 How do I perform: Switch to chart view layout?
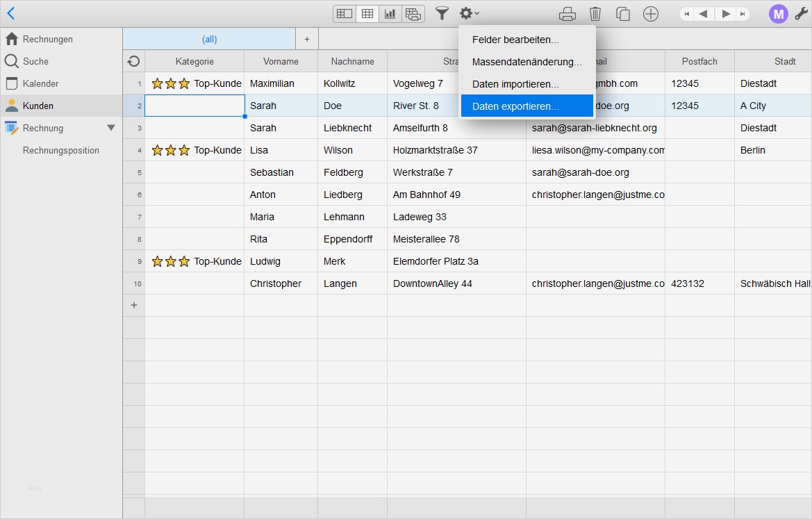(390, 14)
